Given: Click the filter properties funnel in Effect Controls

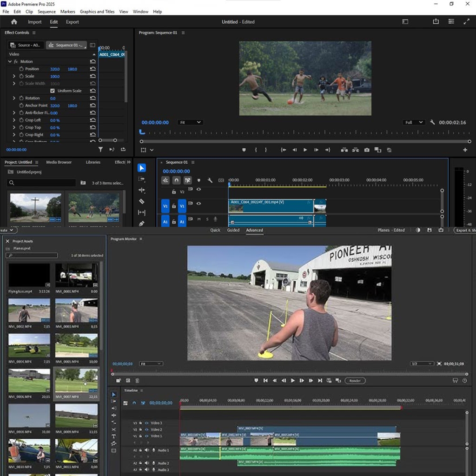Looking at the screenshot, I should pos(100,149).
